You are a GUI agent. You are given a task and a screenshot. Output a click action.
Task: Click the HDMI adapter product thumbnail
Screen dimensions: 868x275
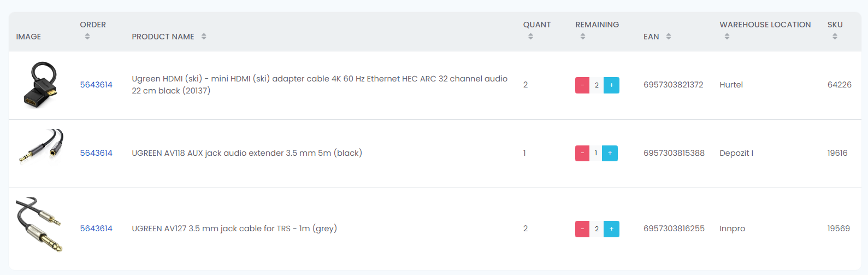[40, 85]
